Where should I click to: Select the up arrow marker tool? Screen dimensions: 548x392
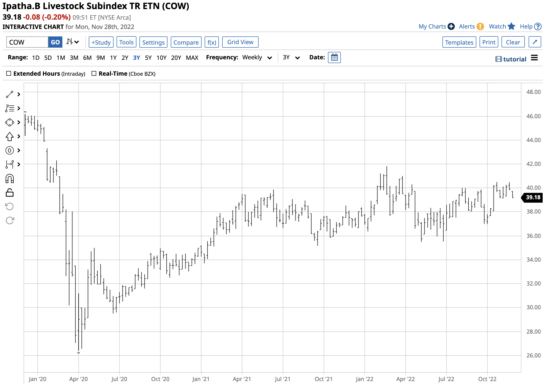click(x=10, y=137)
